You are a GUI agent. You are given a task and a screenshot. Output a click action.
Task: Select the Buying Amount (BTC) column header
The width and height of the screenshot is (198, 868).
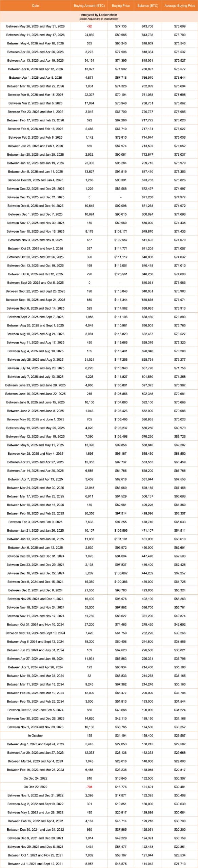click(x=89, y=6)
